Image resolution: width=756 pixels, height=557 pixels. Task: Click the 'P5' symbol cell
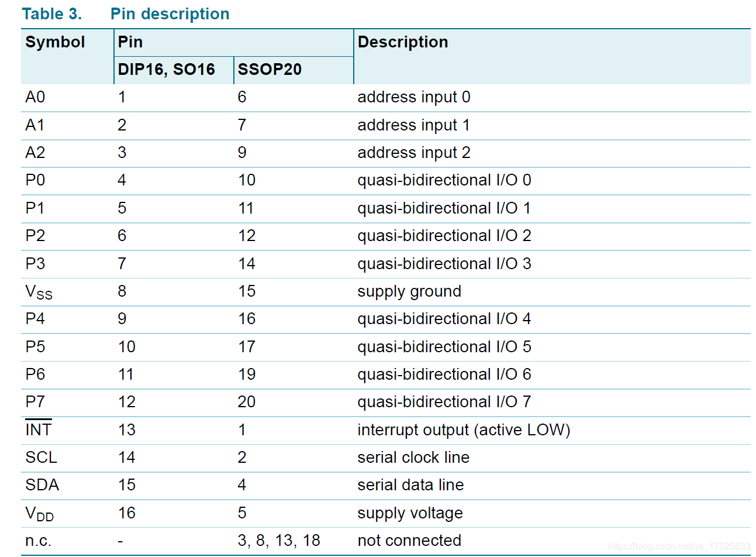pos(35,347)
